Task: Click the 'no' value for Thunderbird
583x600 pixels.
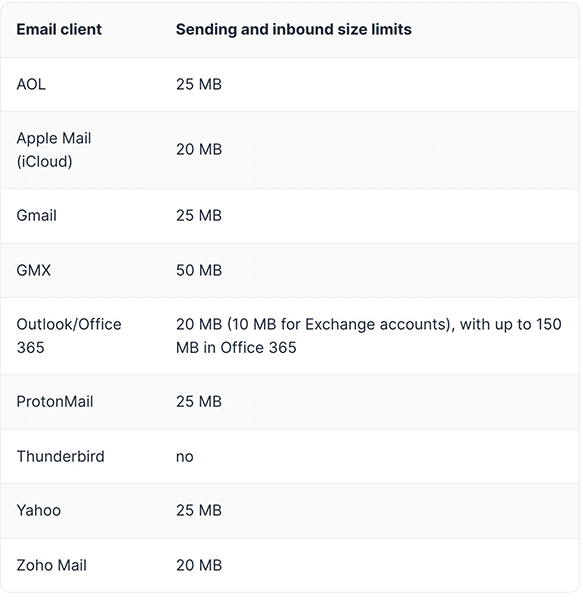Action: tap(184, 457)
